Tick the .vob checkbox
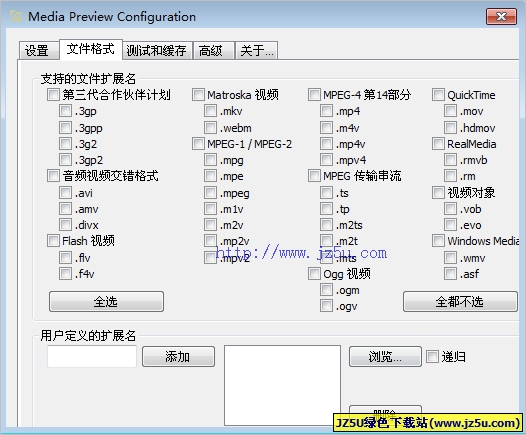This screenshot has height=435, width=526. click(x=451, y=209)
